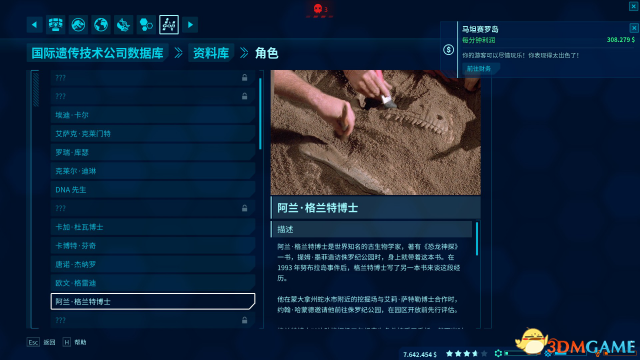Click the 马坦赛罗岛 notification title
This screenshot has width=640, height=360.
(x=480, y=29)
